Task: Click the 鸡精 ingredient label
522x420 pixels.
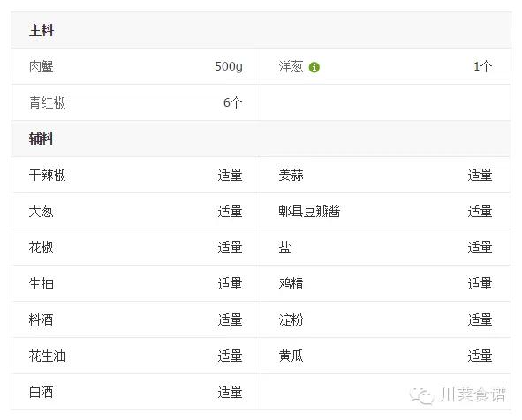Action: click(291, 283)
